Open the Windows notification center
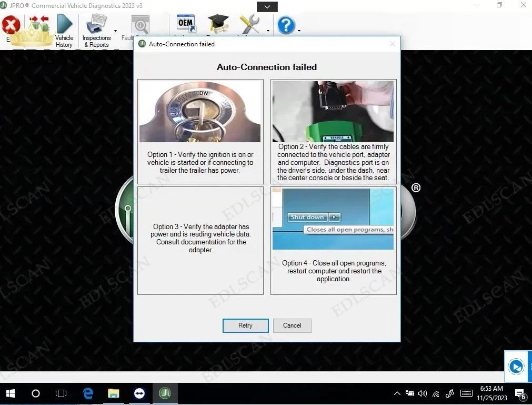Viewport: 532px width, 405px height. (x=519, y=393)
